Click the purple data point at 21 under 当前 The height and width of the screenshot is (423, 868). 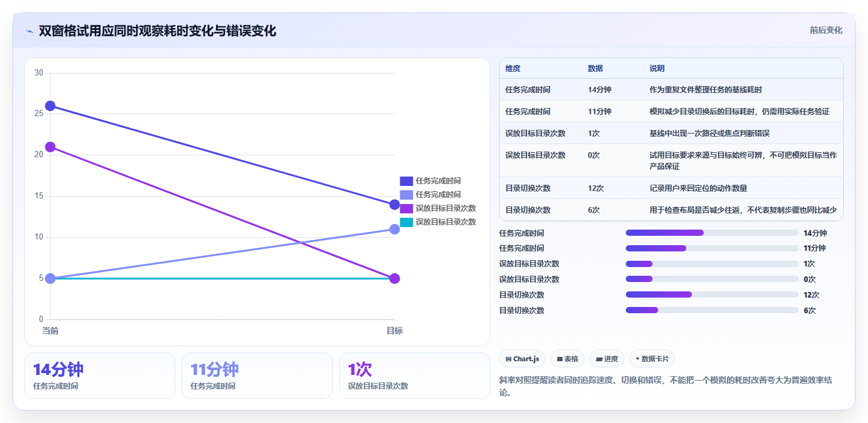tap(51, 147)
